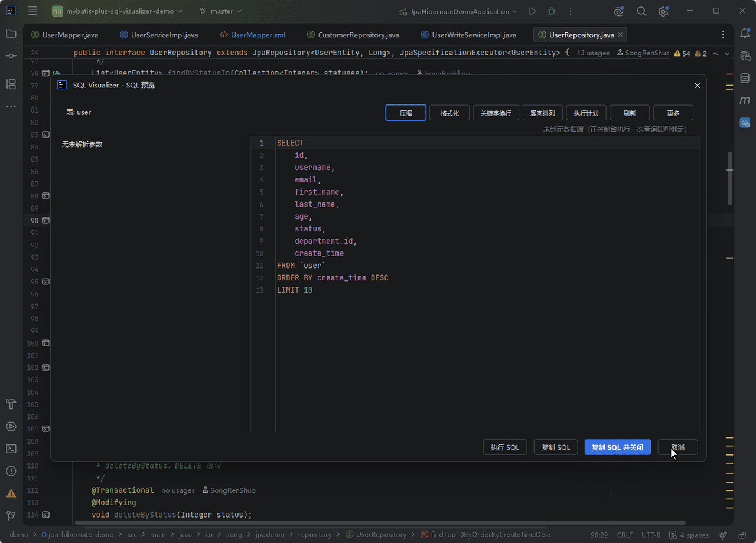Switch to the UserServiceImpl.java tab
Image resolution: width=756 pixels, height=543 pixels.
(159, 35)
